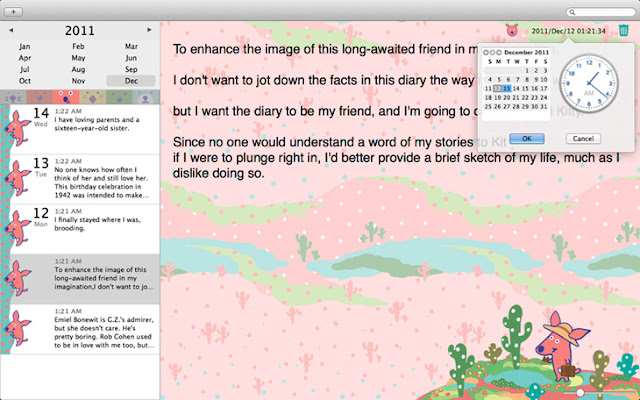Click the middle calendar navigation circle

pyautogui.click(x=493, y=53)
